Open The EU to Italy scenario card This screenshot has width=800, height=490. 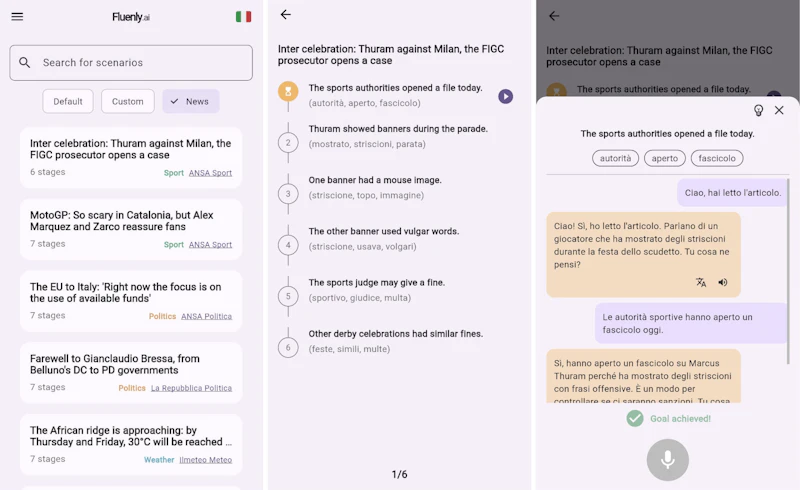pyautogui.click(x=131, y=301)
